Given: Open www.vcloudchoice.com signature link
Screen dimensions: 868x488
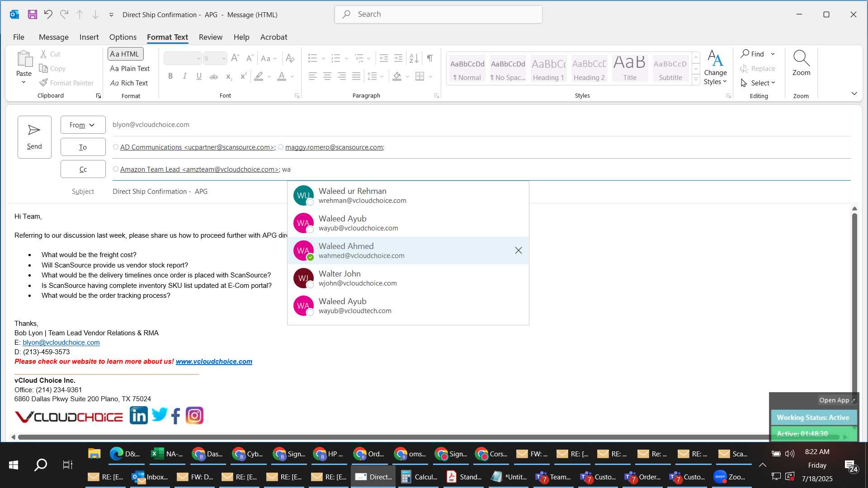Looking at the screenshot, I should 214,361.
